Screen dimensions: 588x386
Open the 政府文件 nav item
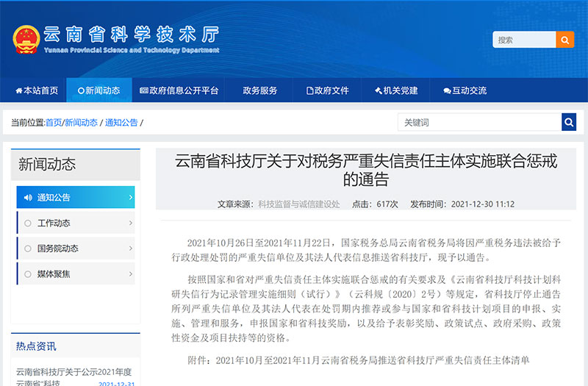327,90
